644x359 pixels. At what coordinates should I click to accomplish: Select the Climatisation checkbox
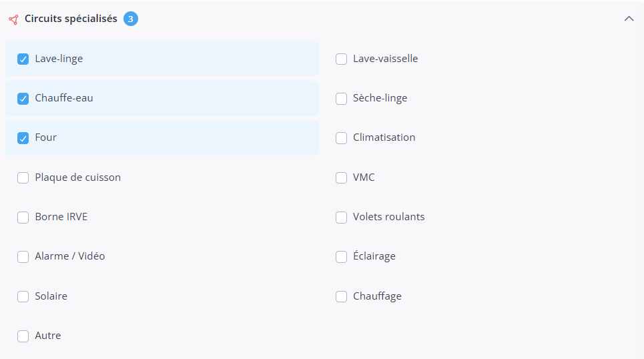pos(341,138)
